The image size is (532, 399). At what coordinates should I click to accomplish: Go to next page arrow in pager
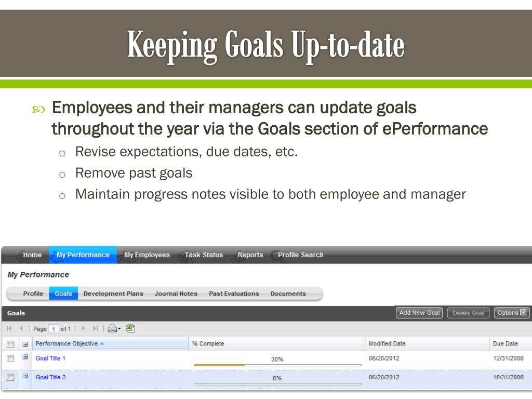click(83, 328)
